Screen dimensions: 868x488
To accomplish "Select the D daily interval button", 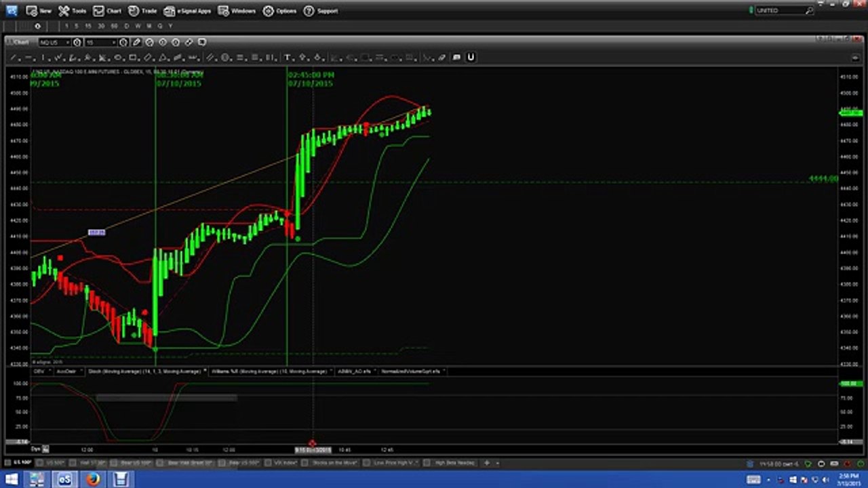I will pyautogui.click(x=127, y=26).
